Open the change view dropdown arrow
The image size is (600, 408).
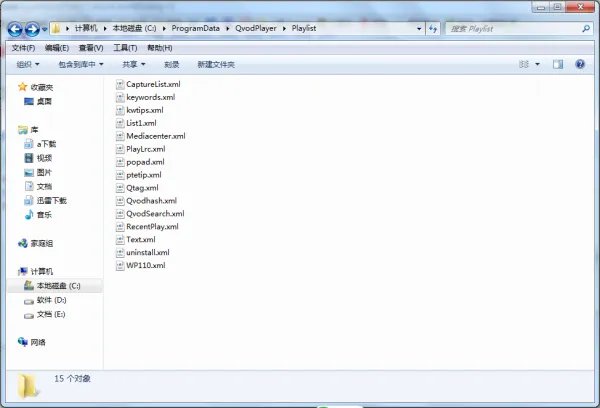(x=537, y=65)
